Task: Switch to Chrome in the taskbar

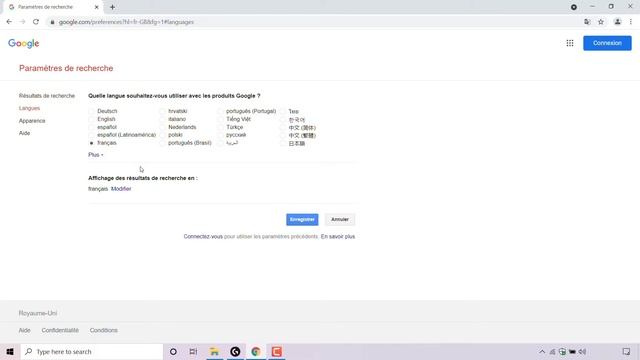Action: click(256, 351)
